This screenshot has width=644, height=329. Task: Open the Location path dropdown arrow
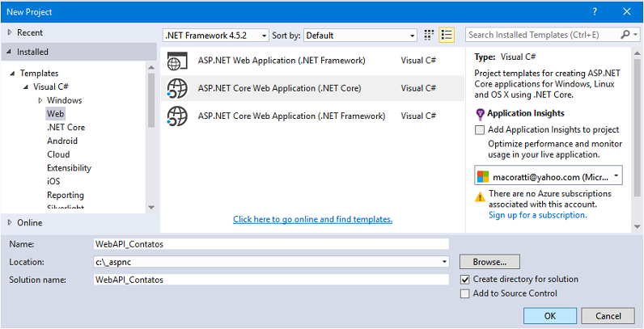pyautogui.click(x=444, y=262)
